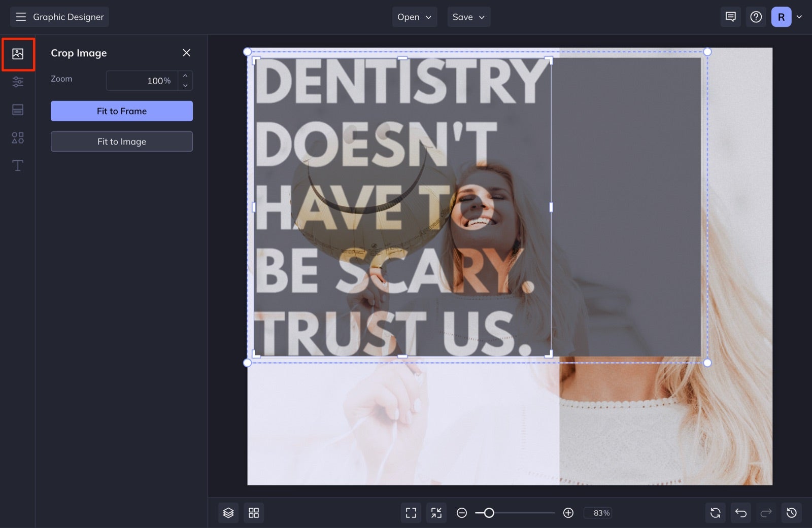Open the Templates panel in the sidebar
812x528 pixels.
point(18,110)
